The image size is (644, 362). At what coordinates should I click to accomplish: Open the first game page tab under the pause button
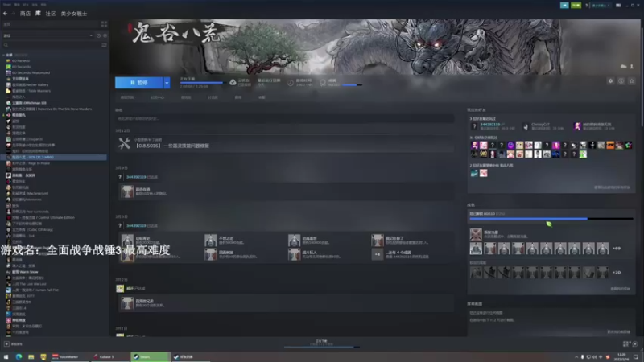click(127, 97)
